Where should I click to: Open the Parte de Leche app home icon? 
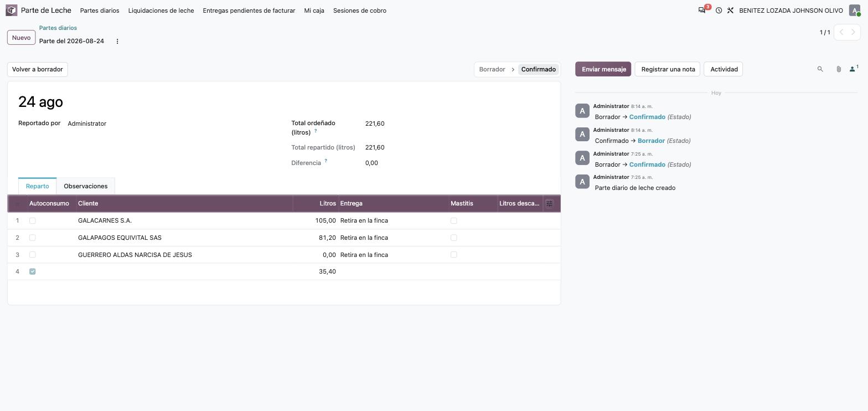(x=12, y=11)
